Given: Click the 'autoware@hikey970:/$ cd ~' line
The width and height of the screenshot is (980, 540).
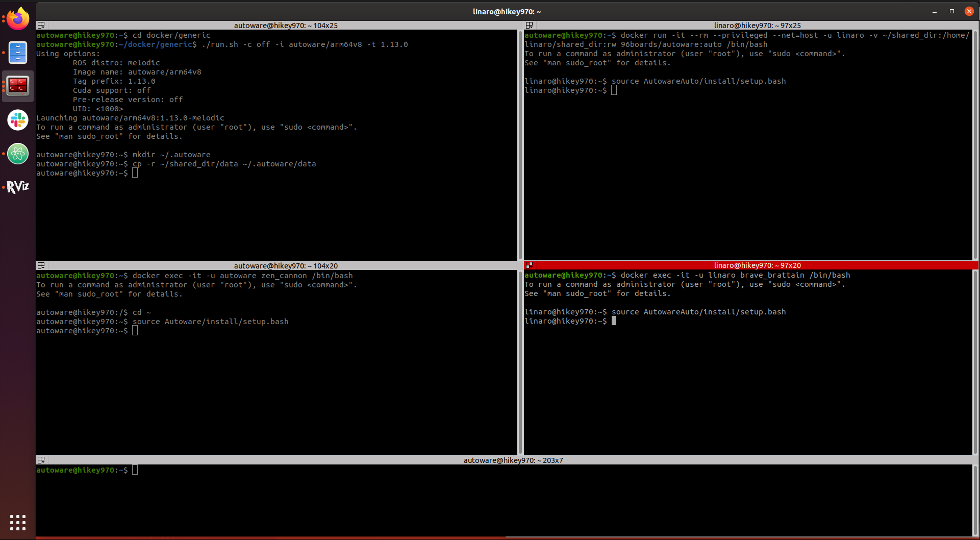Looking at the screenshot, I should pyautogui.click(x=93, y=312).
